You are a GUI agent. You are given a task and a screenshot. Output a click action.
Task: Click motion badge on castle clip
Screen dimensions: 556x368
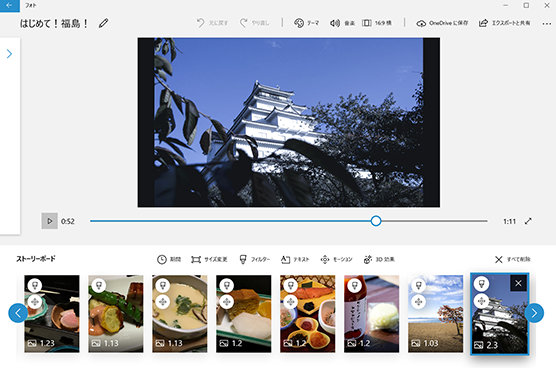[x=482, y=301]
